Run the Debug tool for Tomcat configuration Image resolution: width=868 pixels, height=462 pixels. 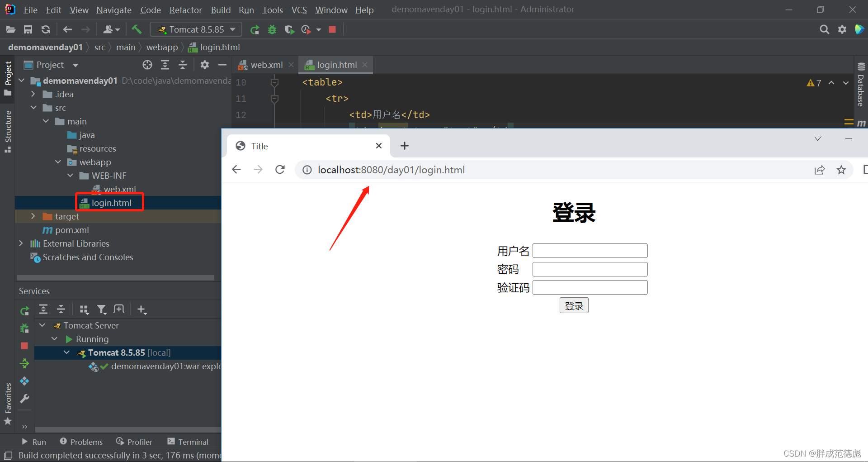coord(272,29)
